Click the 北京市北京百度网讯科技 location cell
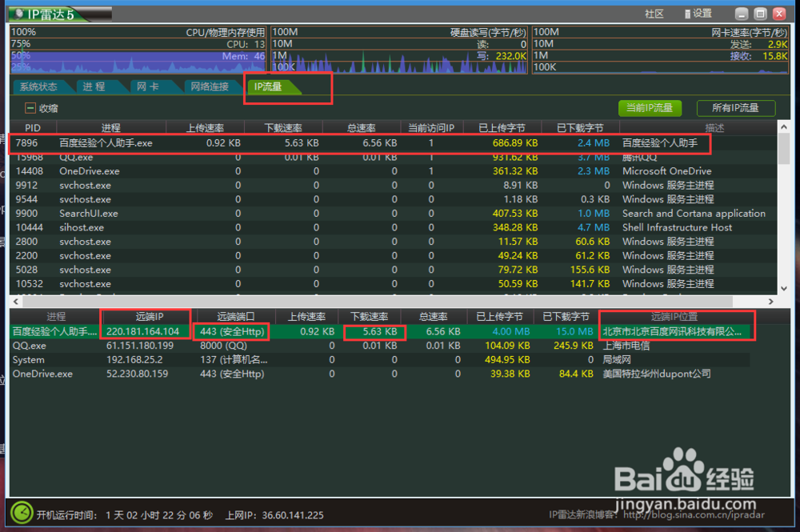 [x=672, y=331]
